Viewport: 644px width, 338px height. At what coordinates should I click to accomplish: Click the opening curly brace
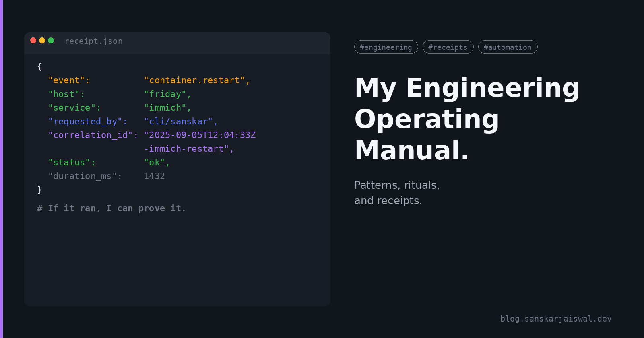[39, 67]
